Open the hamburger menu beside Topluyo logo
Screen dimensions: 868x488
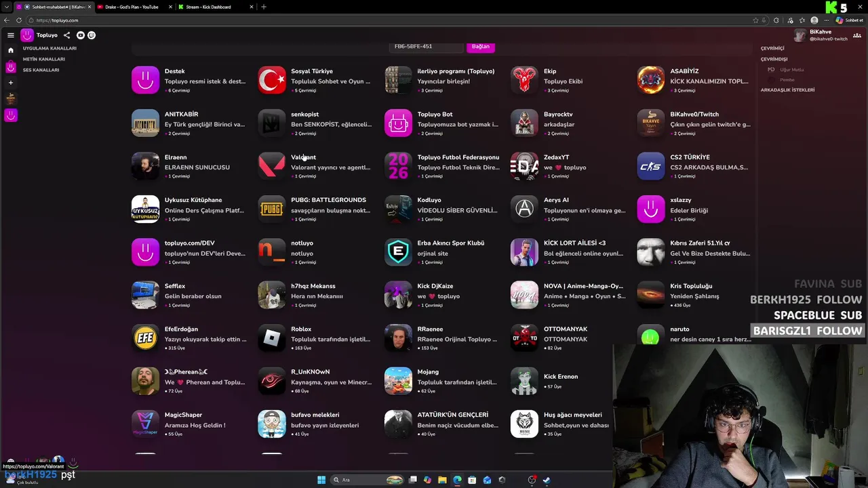tap(11, 35)
